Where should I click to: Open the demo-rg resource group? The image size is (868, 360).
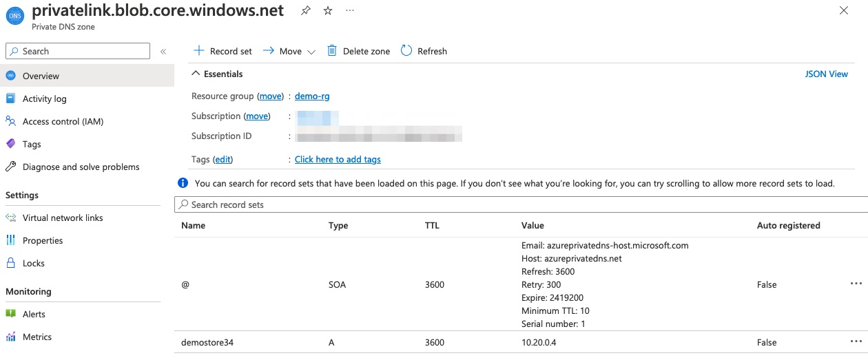tap(312, 96)
